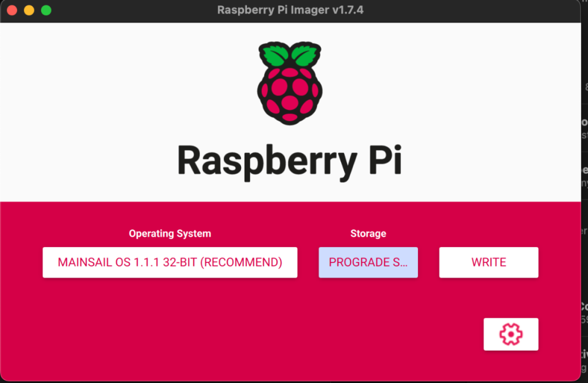Close the Imager window with the red button
This screenshot has width=588, height=383.
12,10
